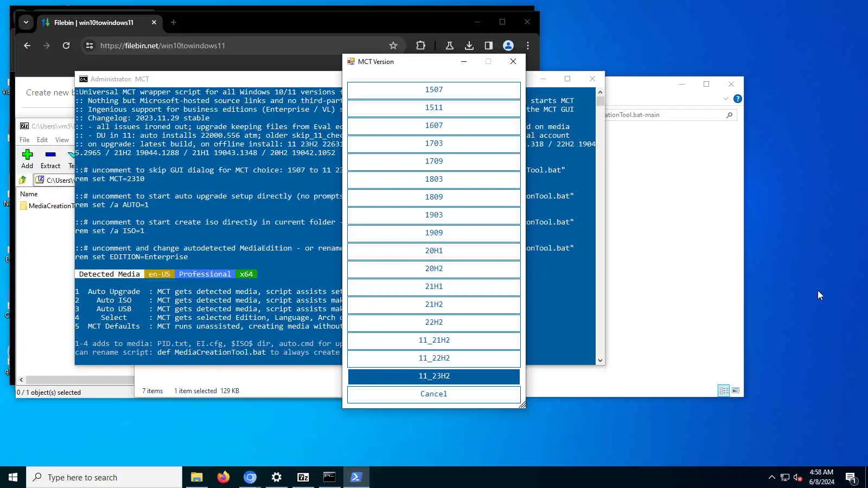Open the 7-Zip File menu
868x488 pixels.
(x=24, y=140)
